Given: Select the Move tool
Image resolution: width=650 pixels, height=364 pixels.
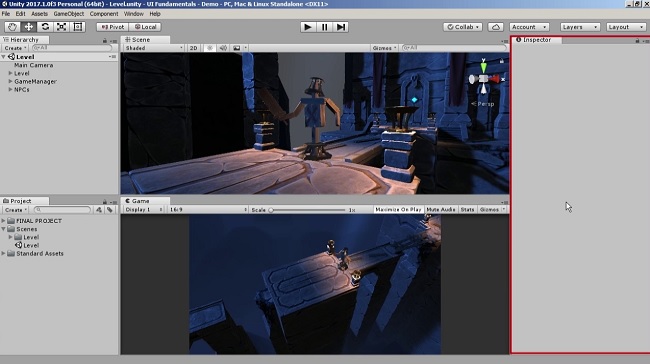Looking at the screenshot, I should [29, 27].
